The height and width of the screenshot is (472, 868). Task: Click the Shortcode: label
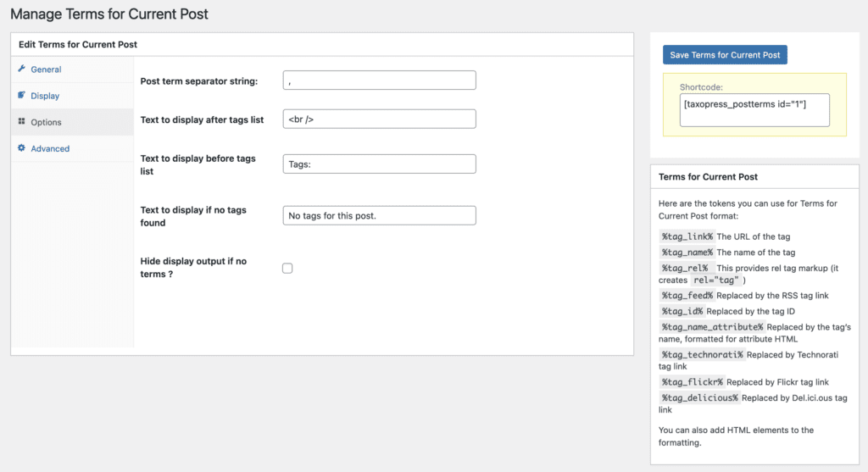(x=701, y=87)
